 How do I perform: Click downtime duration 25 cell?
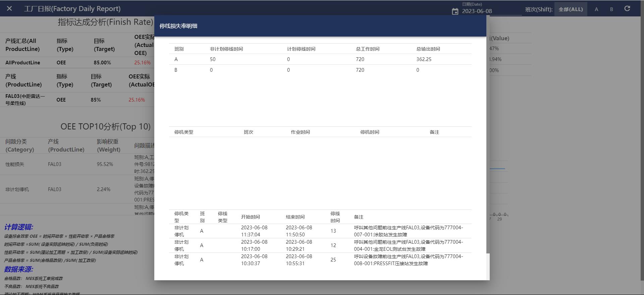pos(333,260)
